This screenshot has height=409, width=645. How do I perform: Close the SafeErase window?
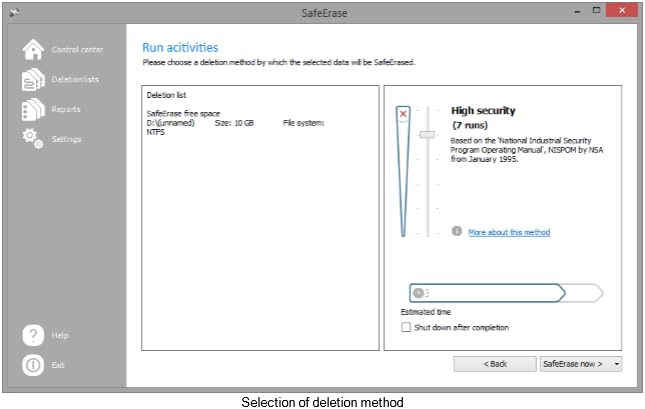click(622, 10)
